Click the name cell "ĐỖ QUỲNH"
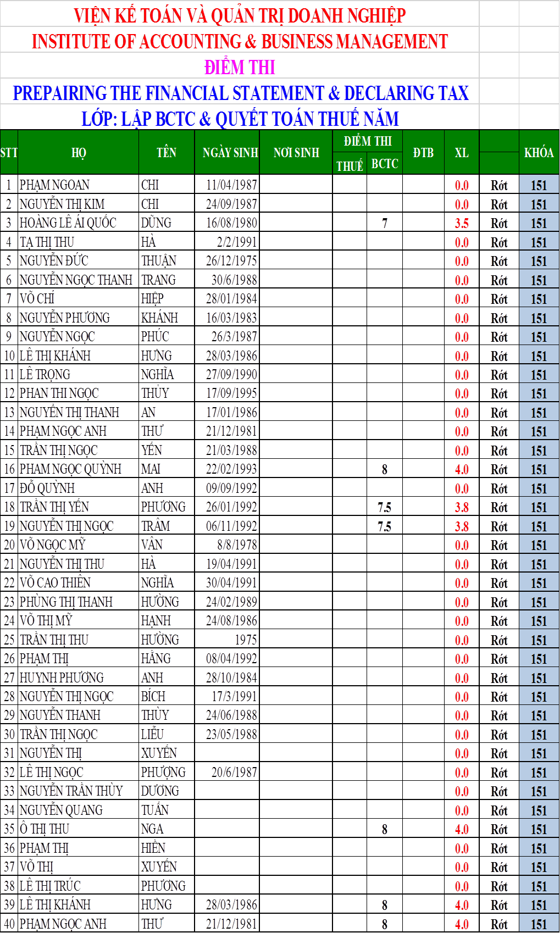The image size is (560, 933). [47, 488]
